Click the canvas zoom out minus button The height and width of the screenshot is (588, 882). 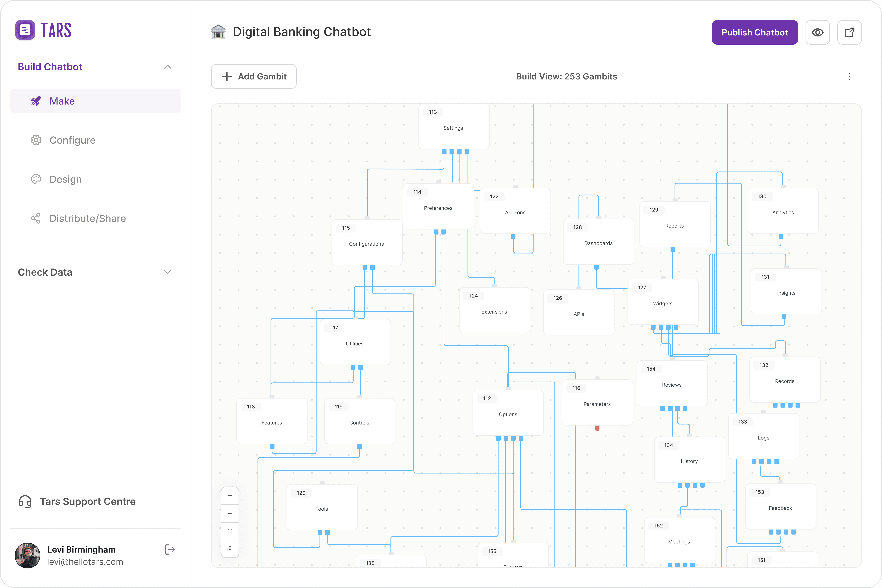[230, 513]
